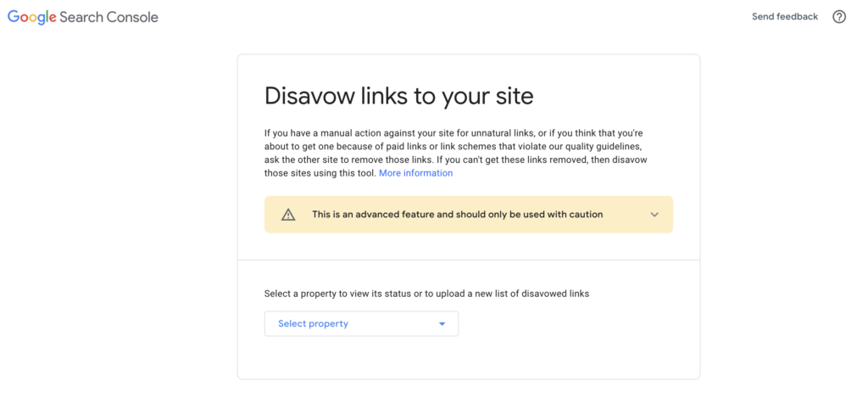This screenshot has width=868, height=398.
Task: Click the paragraph about unnatural links
Action: [x=457, y=153]
